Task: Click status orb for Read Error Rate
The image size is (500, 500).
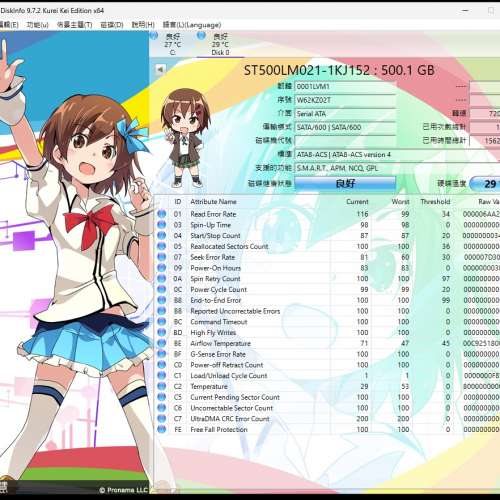Action: point(162,214)
